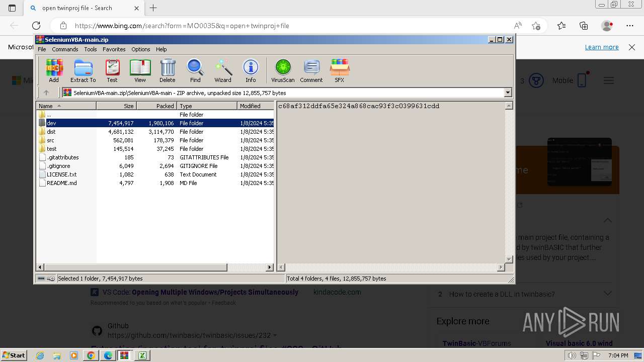Click the Edge address bar URL
The width and height of the screenshot is (644, 362).
coord(182,26)
